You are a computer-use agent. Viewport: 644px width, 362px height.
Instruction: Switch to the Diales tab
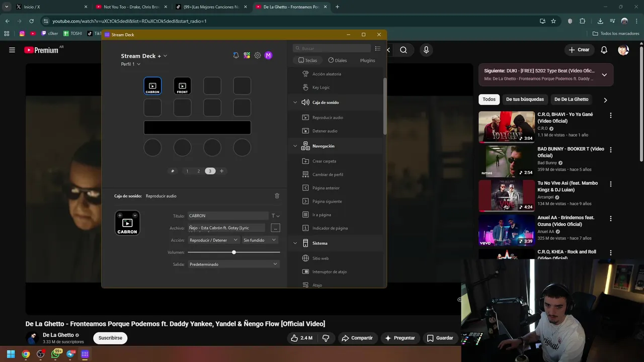pos(338,60)
